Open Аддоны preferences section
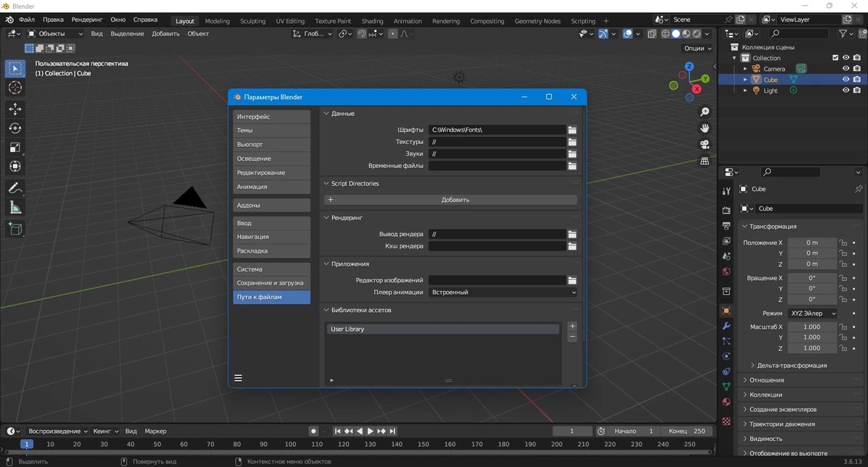The width and height of the screenshot is (868, 467). (271, 206)
